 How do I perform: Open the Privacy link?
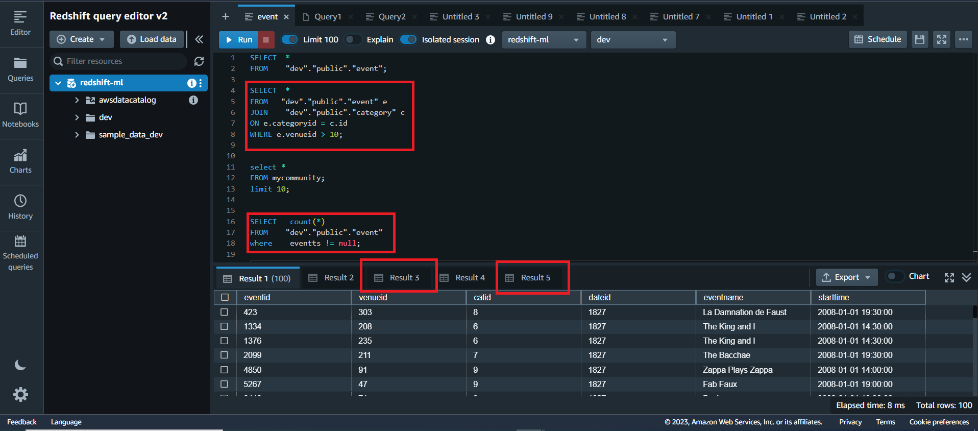[850, 422]
